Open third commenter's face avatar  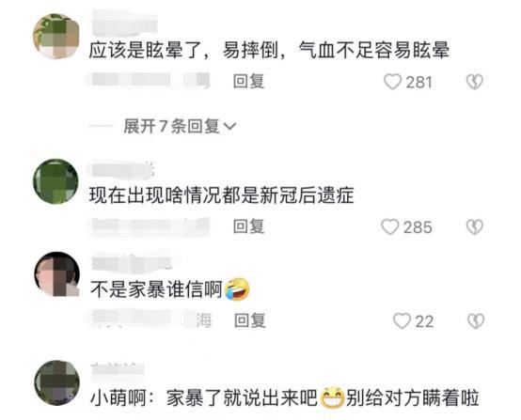pos(56,274)
